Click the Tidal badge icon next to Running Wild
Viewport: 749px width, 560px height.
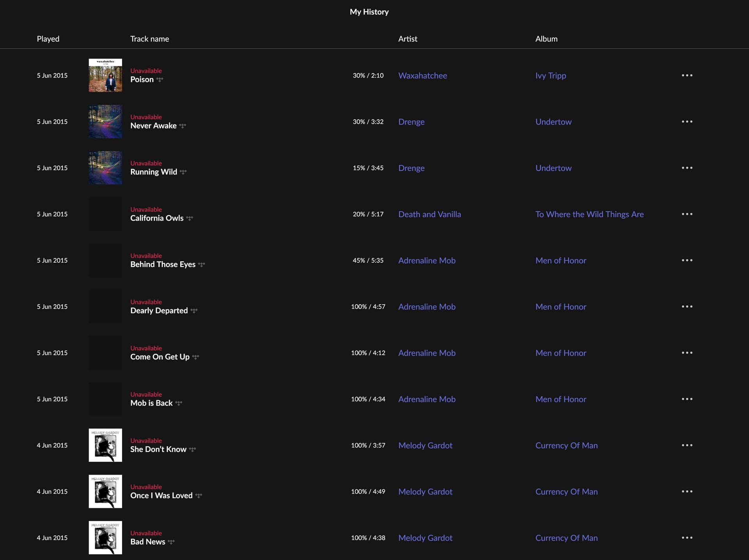[183, 172]
